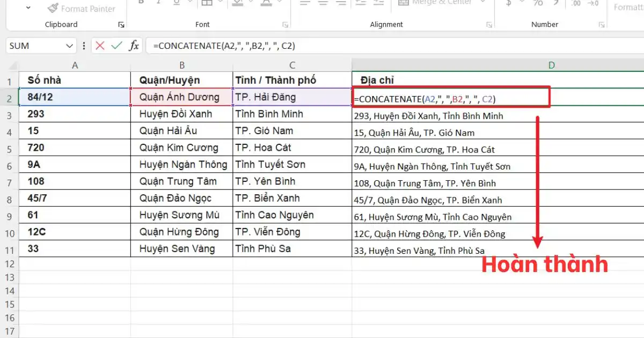
Task: Click the Format Painter tool
Action: click(82, 8)
